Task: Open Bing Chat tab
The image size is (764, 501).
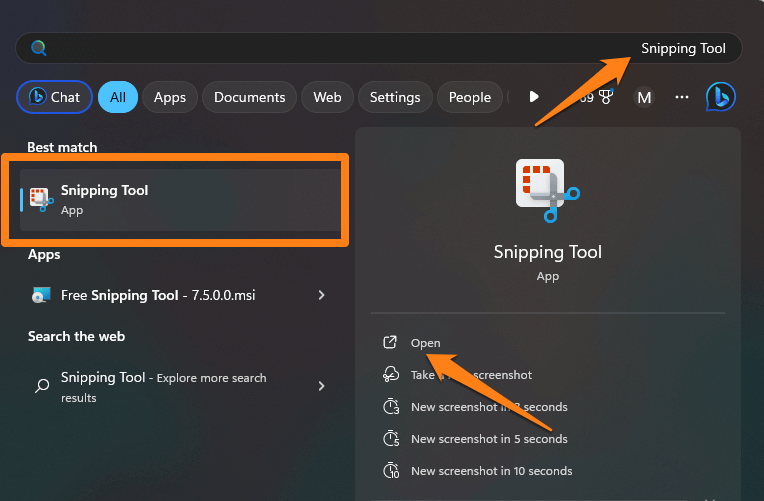Action: 55,97
